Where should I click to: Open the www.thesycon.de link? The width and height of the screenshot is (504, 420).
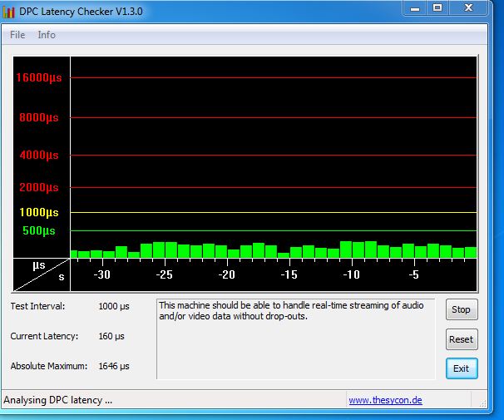click(x=385, y=400)
